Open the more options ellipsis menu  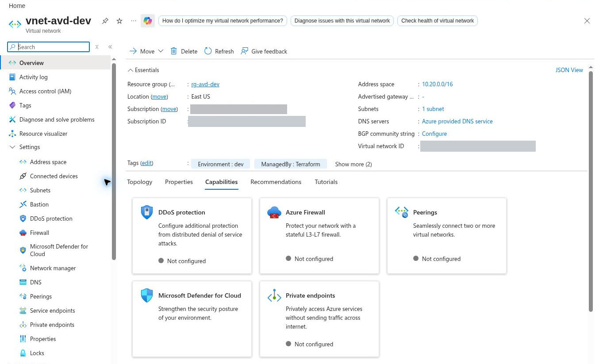(134, 21)
